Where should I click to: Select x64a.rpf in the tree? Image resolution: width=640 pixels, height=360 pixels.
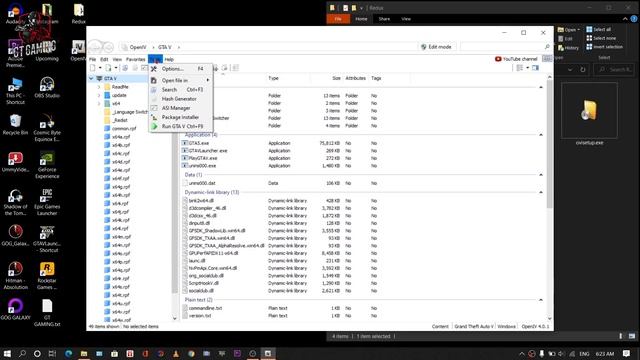click(118, 137)
